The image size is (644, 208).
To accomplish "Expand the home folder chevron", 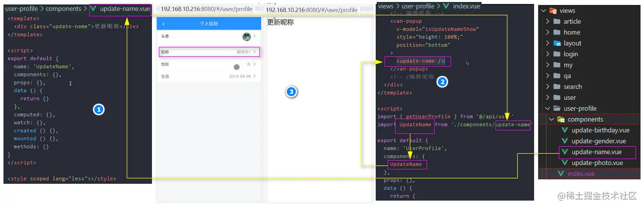I will [x=548, y=33].
